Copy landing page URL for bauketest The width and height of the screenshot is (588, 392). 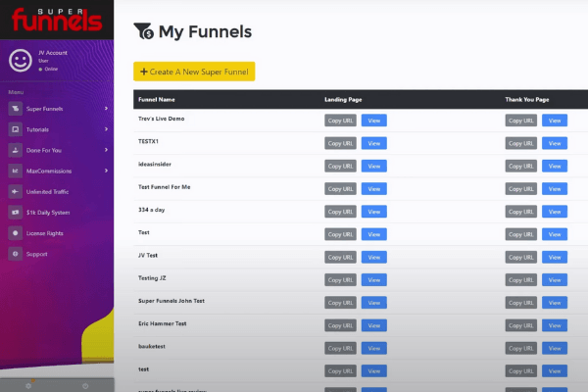click(340, 349)
